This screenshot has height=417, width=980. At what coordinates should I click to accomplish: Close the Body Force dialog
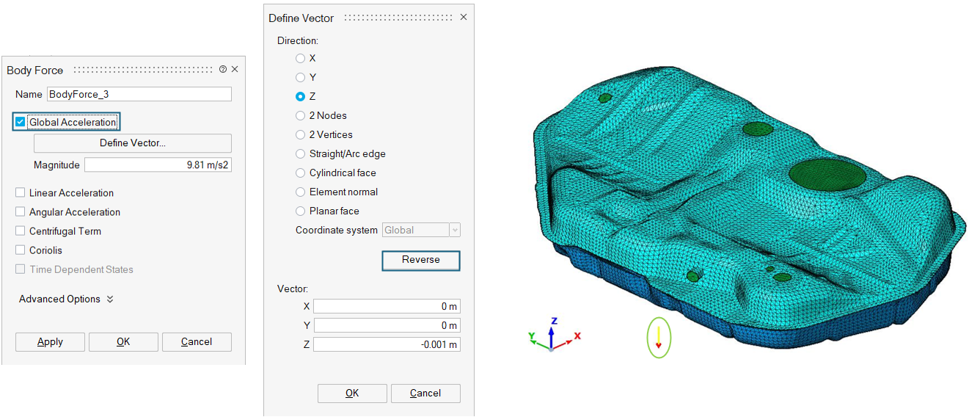(235, 69)
